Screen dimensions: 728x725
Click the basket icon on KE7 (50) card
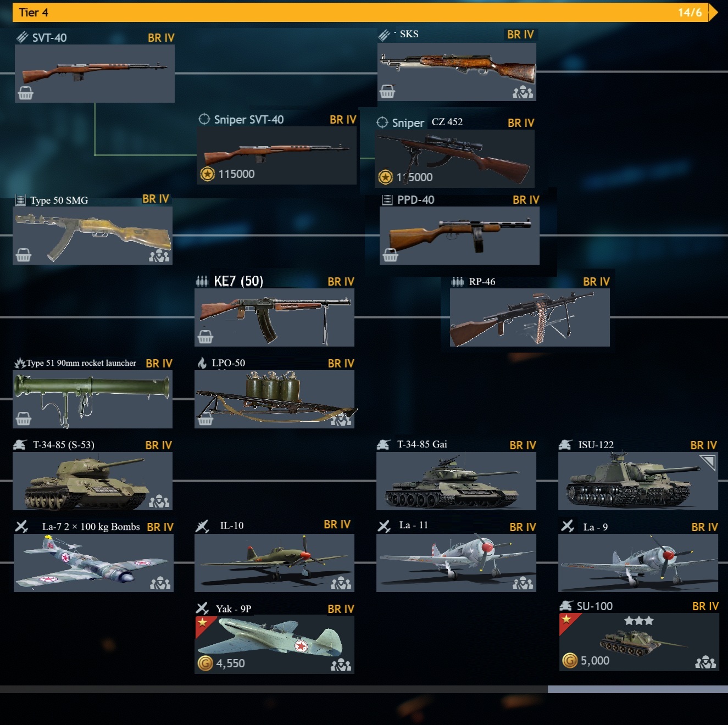click(x=205, y=337)
